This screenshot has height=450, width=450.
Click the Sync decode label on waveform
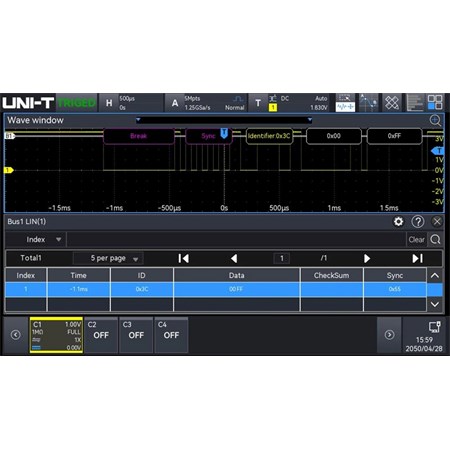[x=208, y=136]
